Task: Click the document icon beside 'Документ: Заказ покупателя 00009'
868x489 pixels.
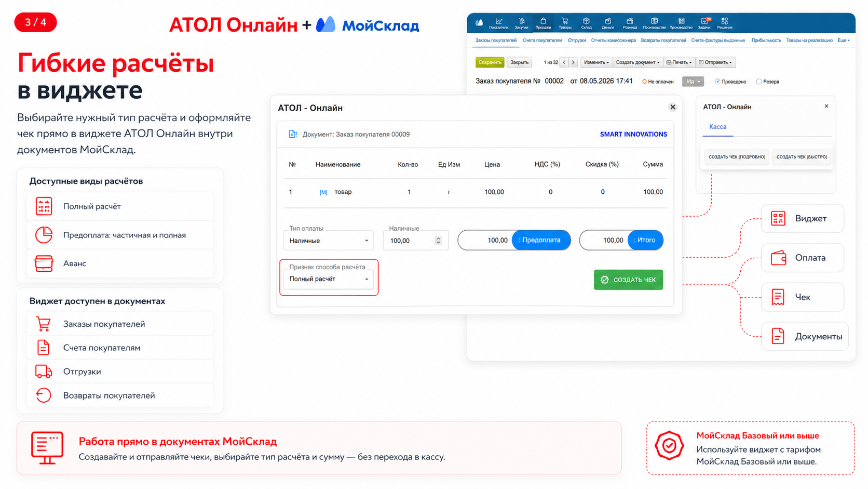Action: 293,134
